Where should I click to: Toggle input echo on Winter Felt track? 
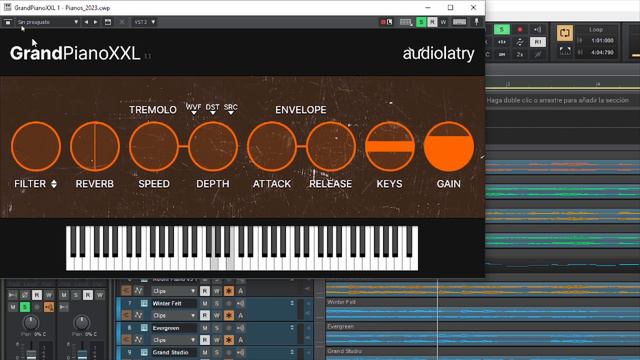240,303
